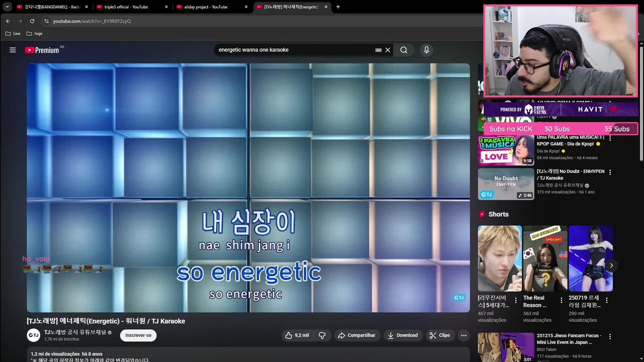Open options for 리무진서비스 short

pyautogui.click(x=516, y=301)
